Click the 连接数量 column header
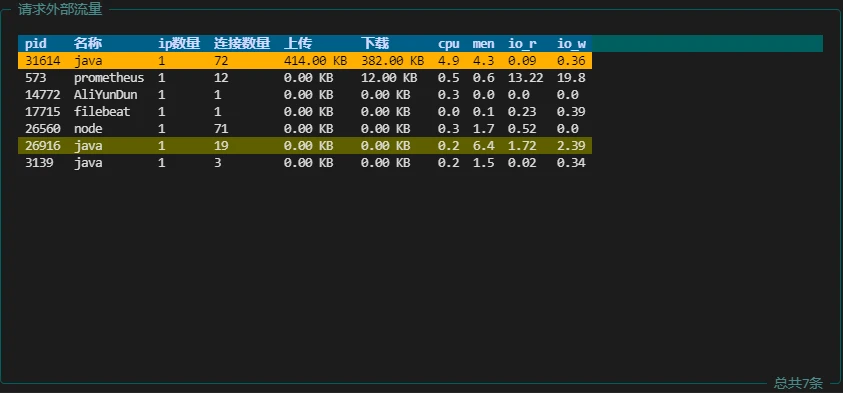 (x=242, y=44)
